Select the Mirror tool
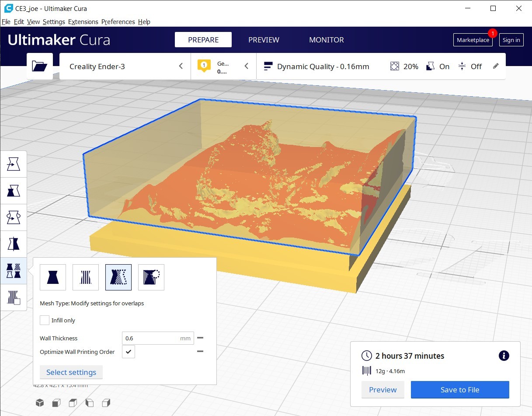Image resolution: width=532 pixels, height=416 pixels. point(14,244)
